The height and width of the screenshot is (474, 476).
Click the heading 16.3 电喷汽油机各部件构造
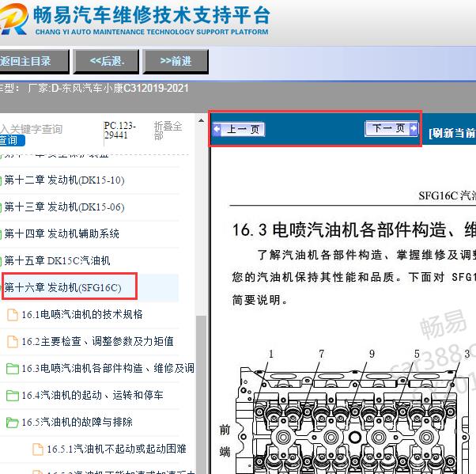point(353,229)
